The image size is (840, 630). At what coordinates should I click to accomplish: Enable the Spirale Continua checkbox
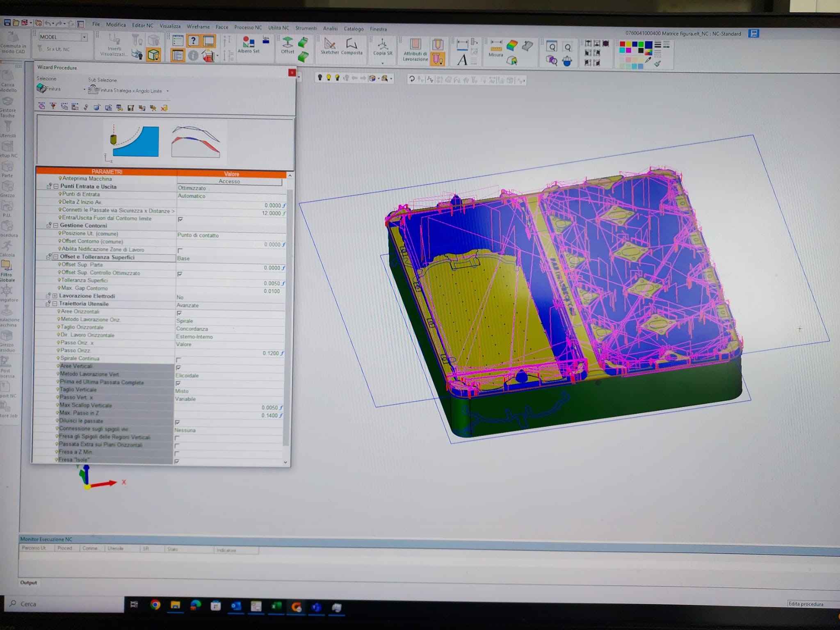178,360
